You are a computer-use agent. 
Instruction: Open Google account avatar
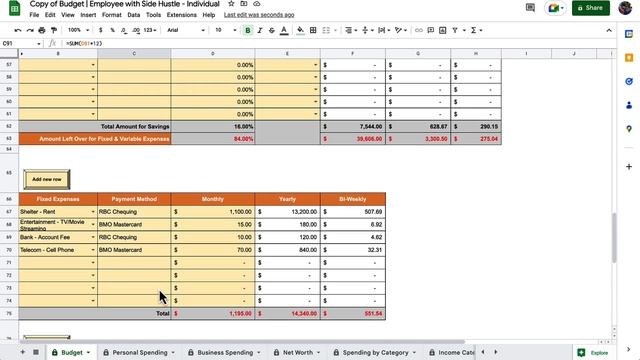625,8
